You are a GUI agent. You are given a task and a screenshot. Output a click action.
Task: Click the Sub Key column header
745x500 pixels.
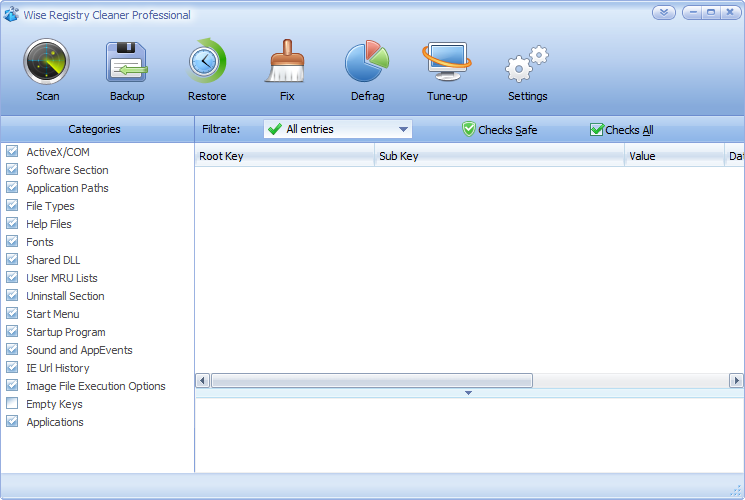(499, 156)
